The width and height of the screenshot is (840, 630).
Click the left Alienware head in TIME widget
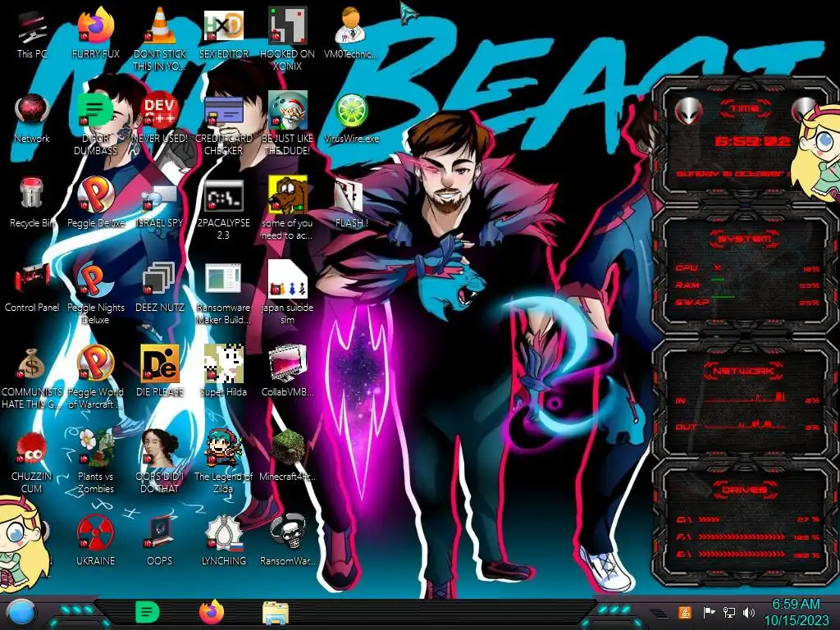tap(688, 112)
